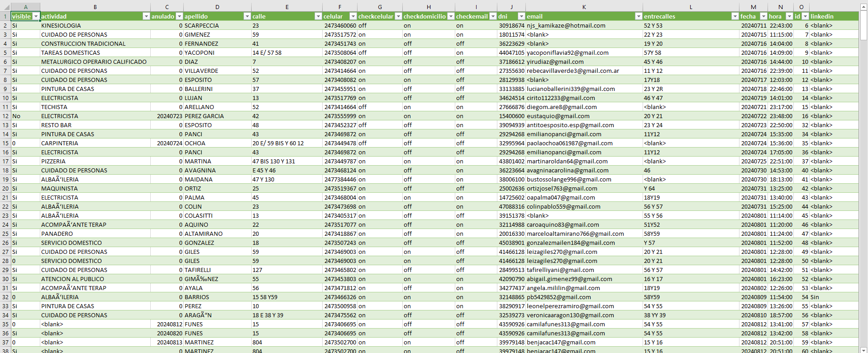Open the 'entrecalles' filter dropdown
Image resolution: width=868 pixels, height=353 pixels.
[735, 16]
